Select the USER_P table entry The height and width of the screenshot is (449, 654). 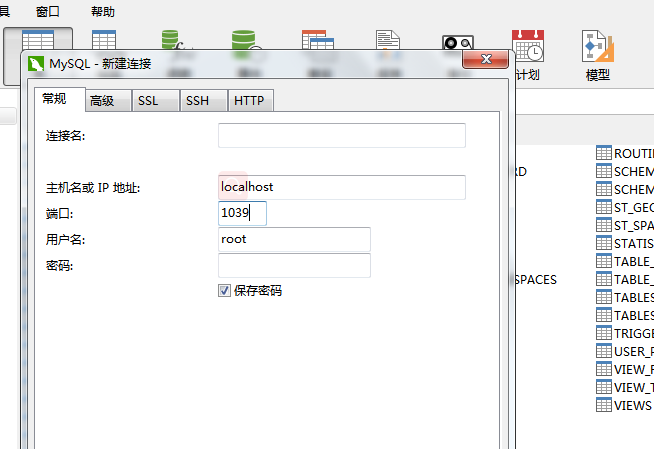click(x=625, y=351)
